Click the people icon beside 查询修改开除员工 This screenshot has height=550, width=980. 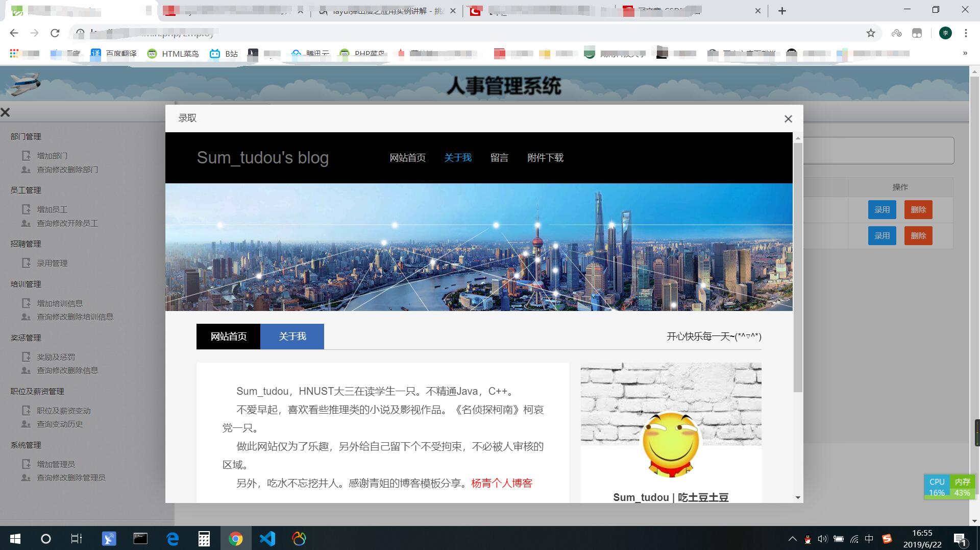26,223
